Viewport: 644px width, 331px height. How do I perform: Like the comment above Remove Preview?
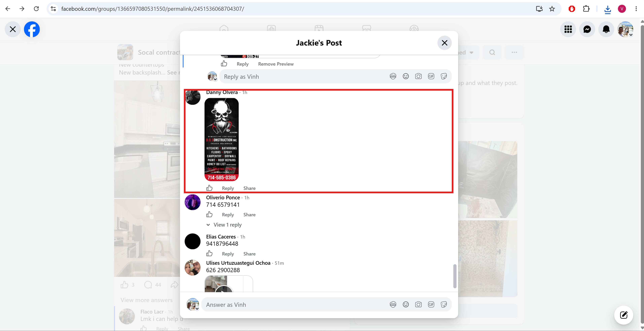click(x=224, y=64)
